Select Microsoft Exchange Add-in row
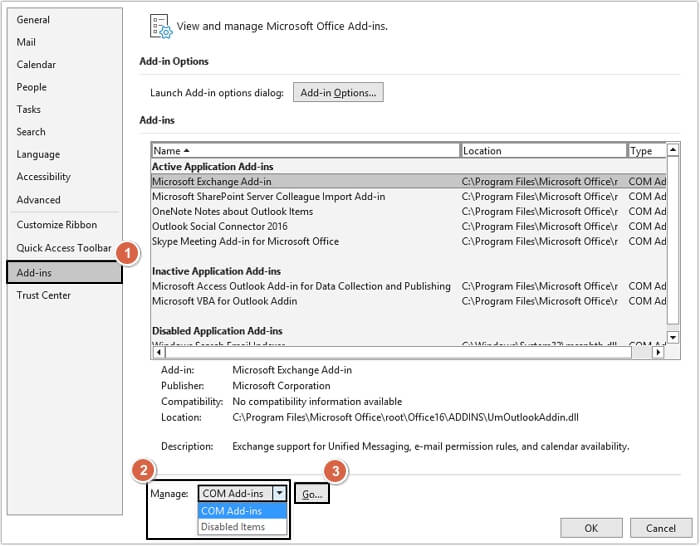700x546 pixels. (x=408, y=181)
